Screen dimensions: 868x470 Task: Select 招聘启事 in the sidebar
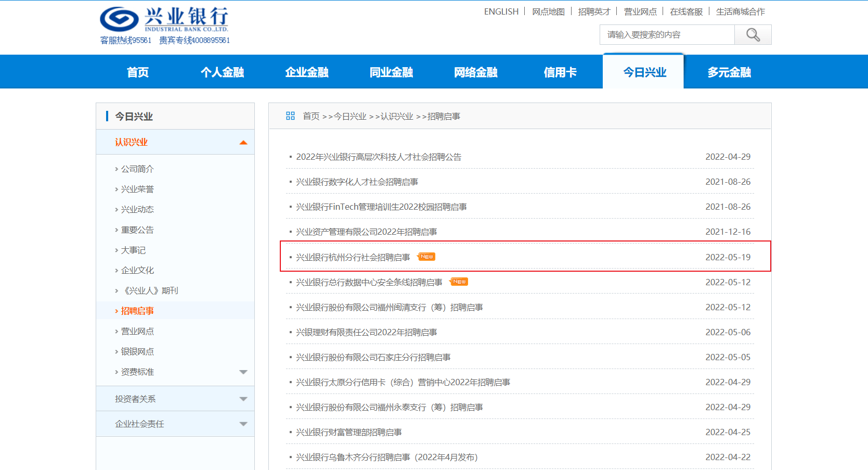click(x=137, y=311)
